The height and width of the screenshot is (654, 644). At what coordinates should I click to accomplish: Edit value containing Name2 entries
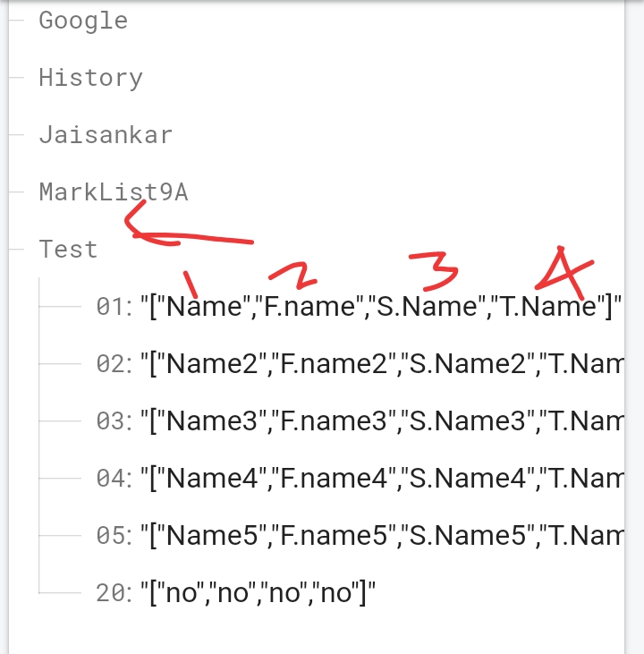382,364
